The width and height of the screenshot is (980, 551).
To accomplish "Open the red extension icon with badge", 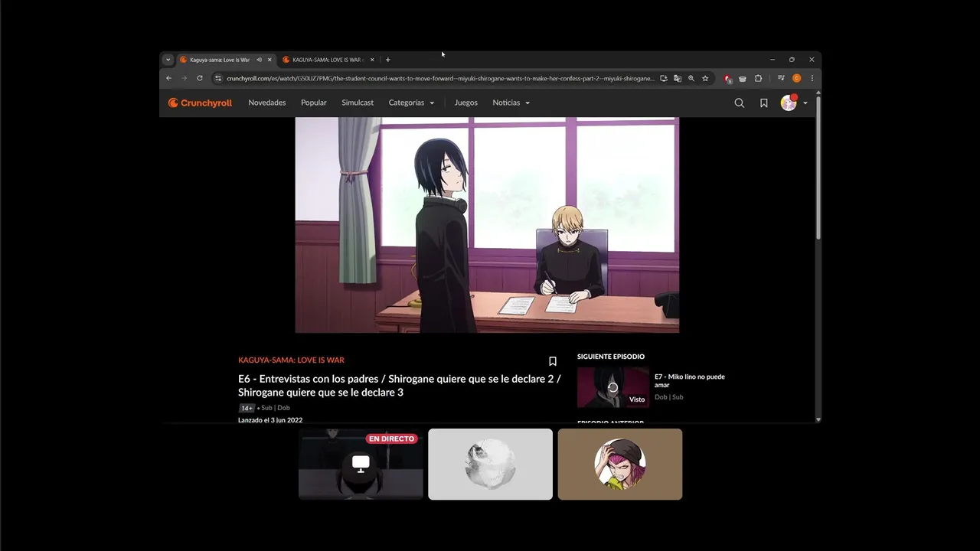I will pos(727,78).
